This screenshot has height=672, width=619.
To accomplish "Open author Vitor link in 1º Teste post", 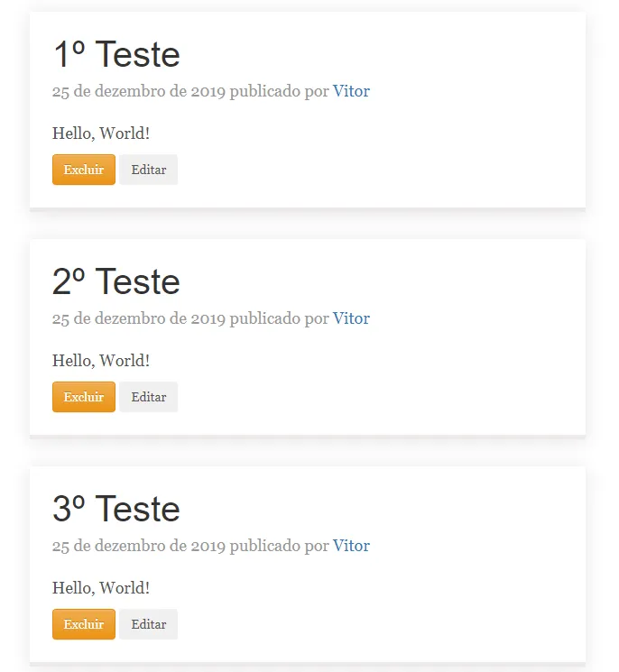I will [x=351, y=91].
